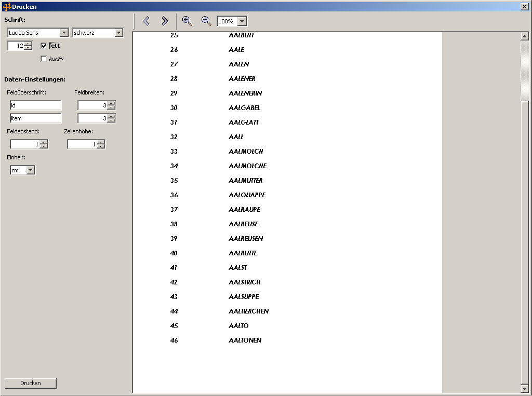Uncheck the fett (bold) checkbox

coord(44,46)
